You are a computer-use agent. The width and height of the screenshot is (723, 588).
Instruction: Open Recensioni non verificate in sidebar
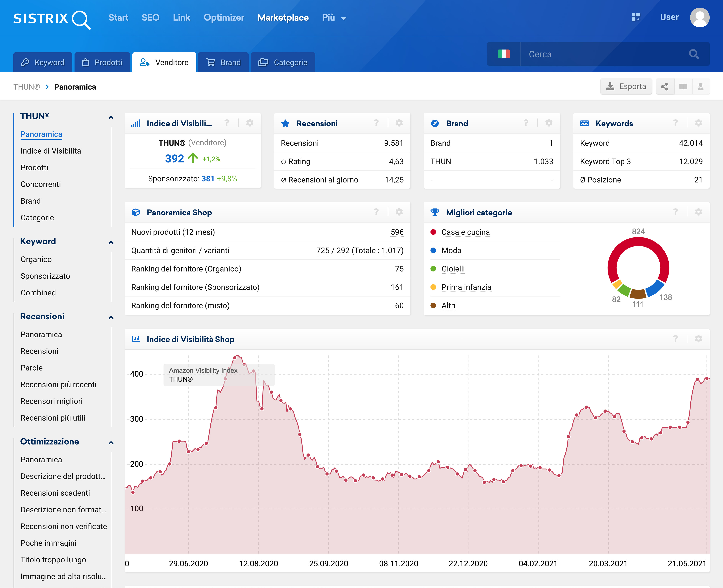pyautogui.click(x=64, y=526)
